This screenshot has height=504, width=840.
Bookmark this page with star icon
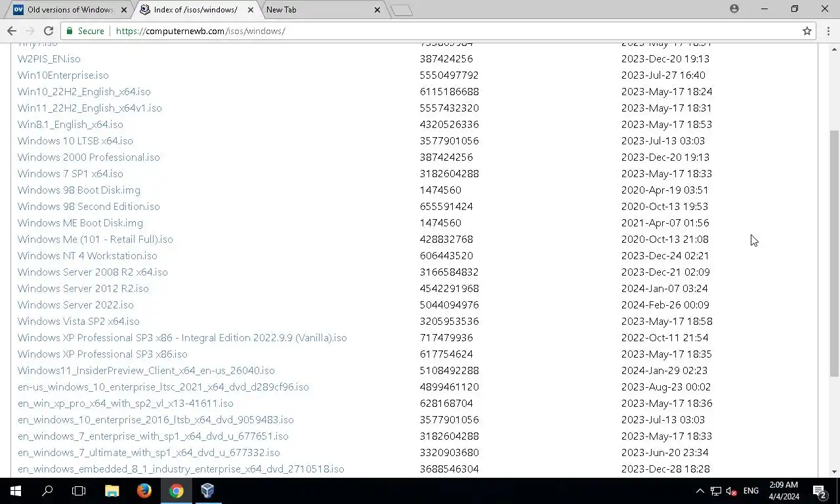tap(807, 31)
